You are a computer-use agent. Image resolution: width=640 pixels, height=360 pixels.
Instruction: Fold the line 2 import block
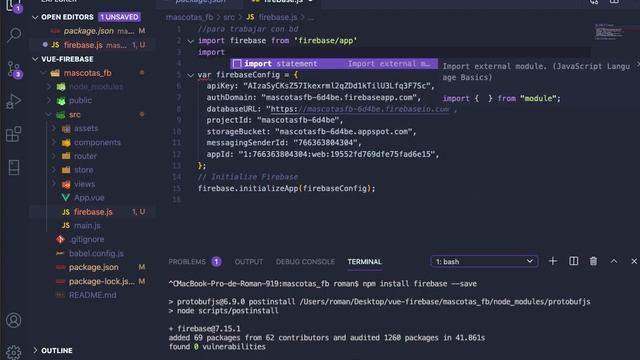(191, 41)
